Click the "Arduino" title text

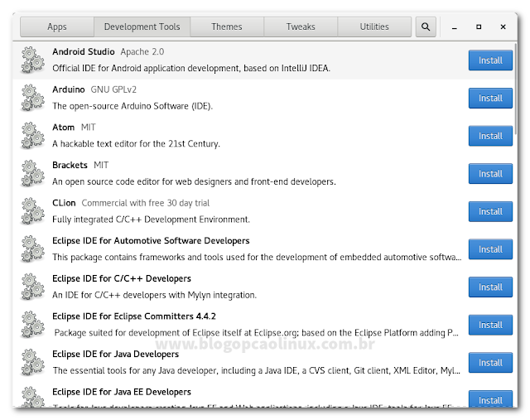coord(69,89)
